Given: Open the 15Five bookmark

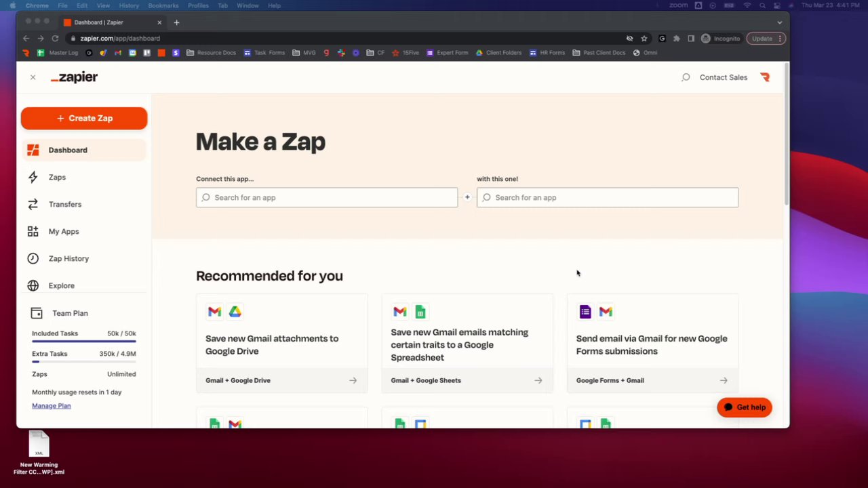Looking at the screenshot, I should pos(406,53).
